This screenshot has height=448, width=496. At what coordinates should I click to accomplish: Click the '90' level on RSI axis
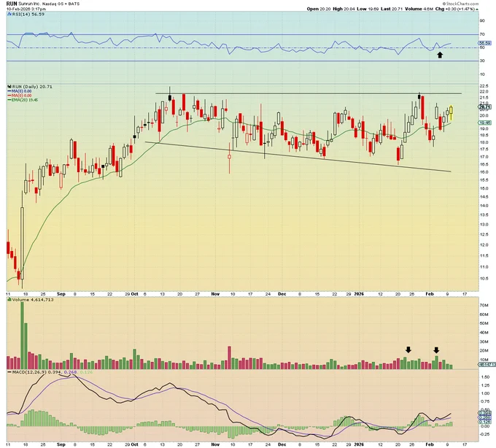pyautogui.click(x=482, y=20)
